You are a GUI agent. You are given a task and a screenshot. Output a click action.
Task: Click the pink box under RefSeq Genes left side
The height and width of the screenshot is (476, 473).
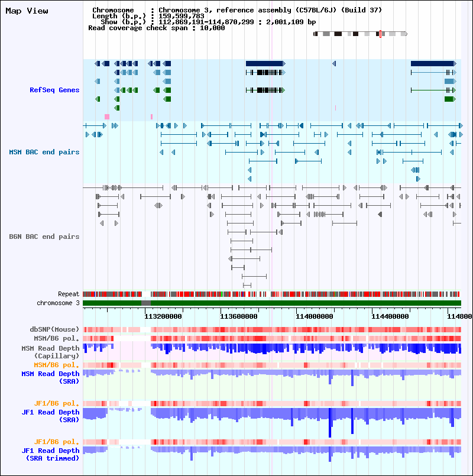(107, 116)
